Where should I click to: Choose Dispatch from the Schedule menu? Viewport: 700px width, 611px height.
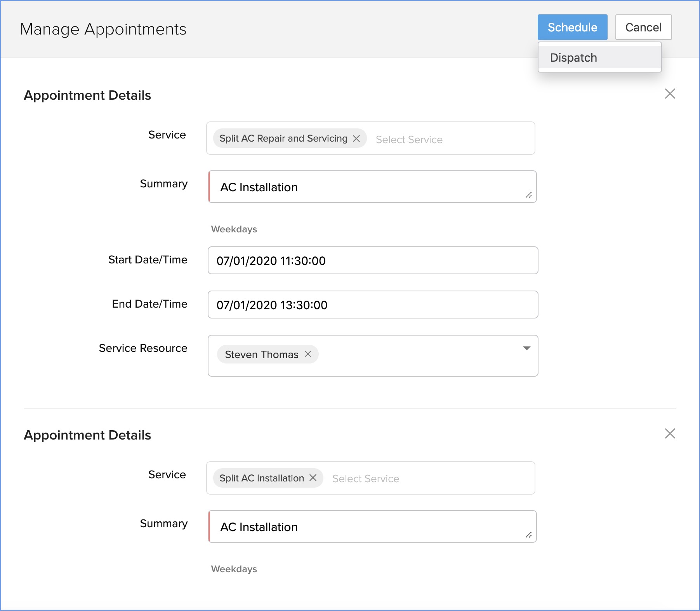[x=573, y=58]
